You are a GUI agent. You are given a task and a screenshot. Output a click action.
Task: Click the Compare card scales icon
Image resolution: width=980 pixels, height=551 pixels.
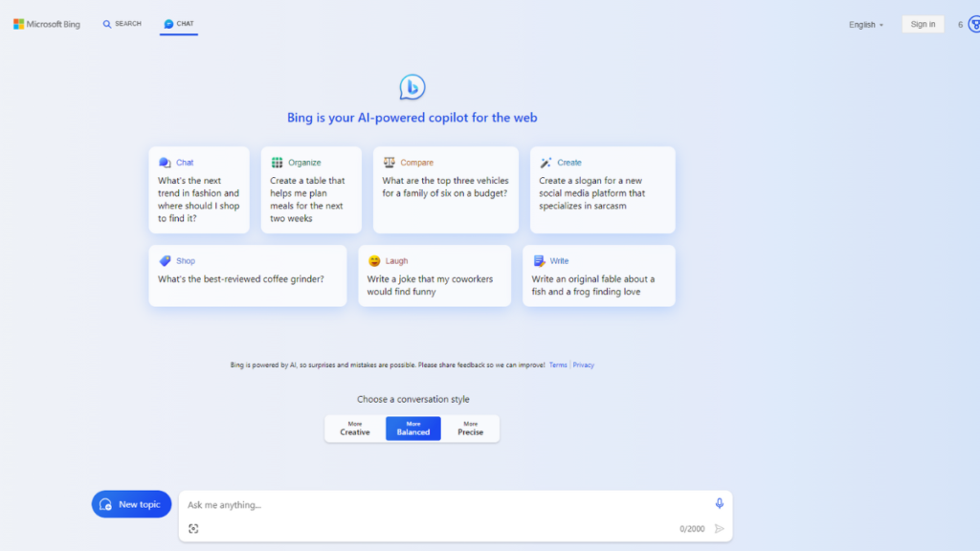coord(390,163)
